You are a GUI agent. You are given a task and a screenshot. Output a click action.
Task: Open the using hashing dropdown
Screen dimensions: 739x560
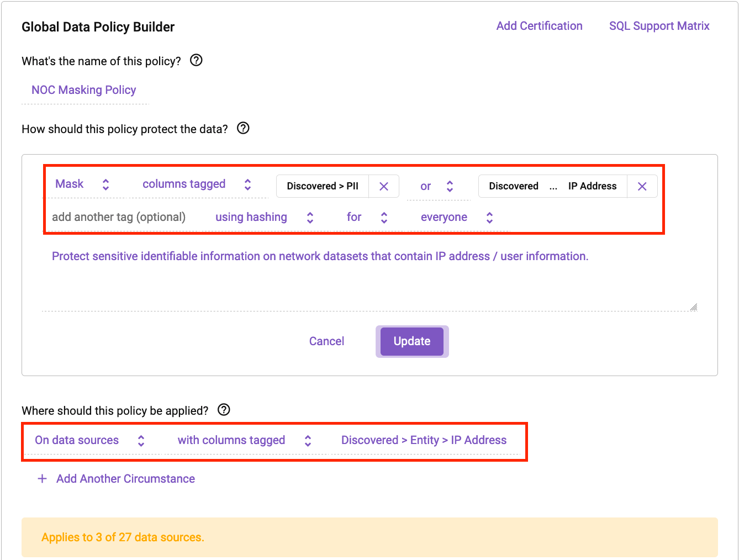coord(264,218)
